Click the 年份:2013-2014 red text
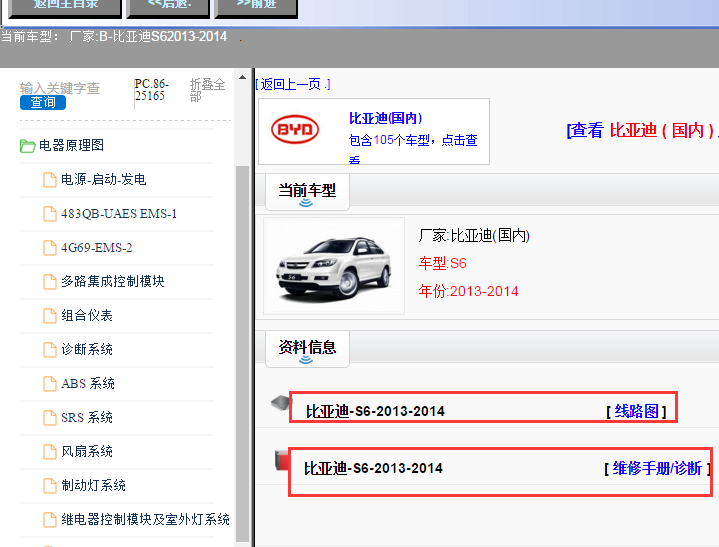719x547 pixels. coord(468,291)
